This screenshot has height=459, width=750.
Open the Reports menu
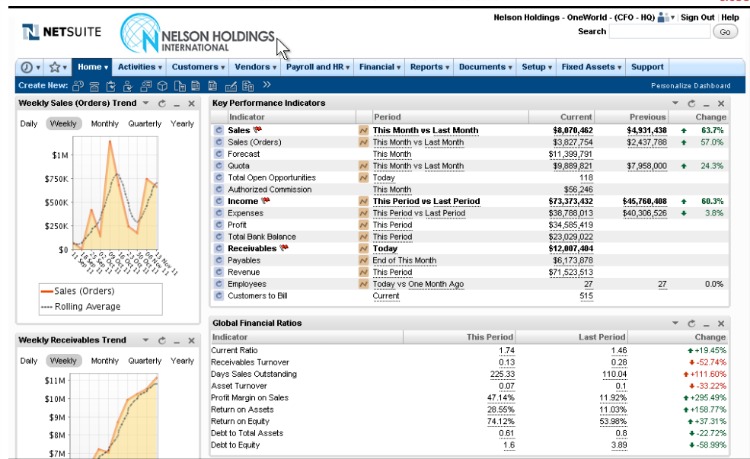430,67
